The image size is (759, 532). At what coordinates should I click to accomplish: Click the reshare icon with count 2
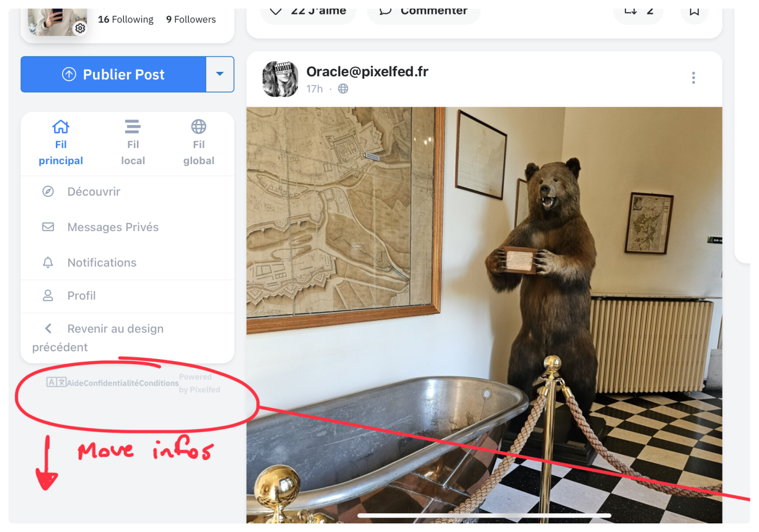[631, 11]
